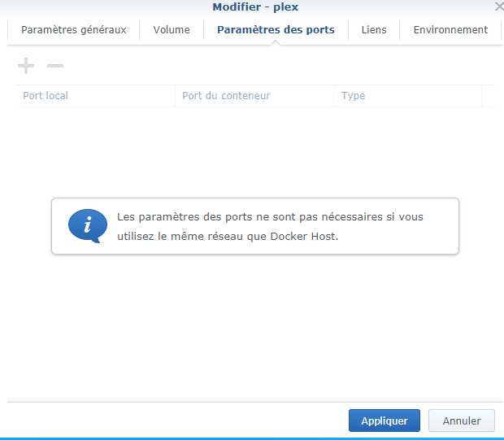The height and width of the screenshot is (440, 504).
Task: Click the Port du conteneur column header
Action: pos(254,96)
